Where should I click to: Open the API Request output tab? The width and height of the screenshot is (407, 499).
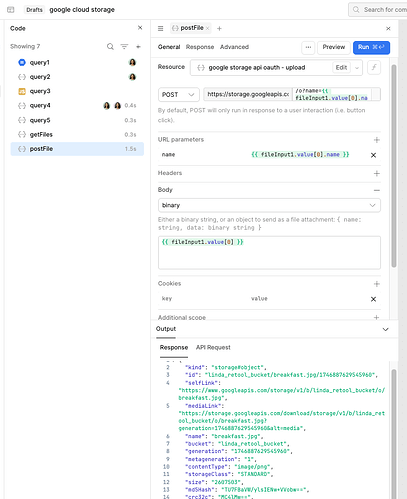213,347
